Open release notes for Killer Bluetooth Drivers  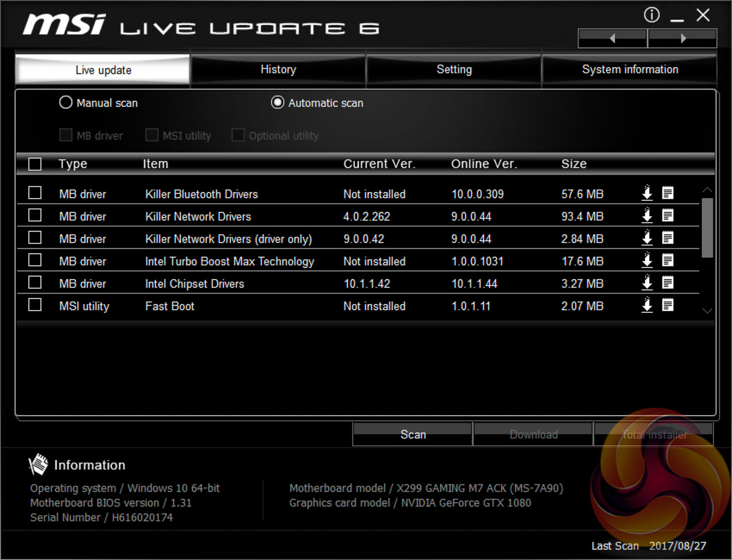(x=668, y=193)
